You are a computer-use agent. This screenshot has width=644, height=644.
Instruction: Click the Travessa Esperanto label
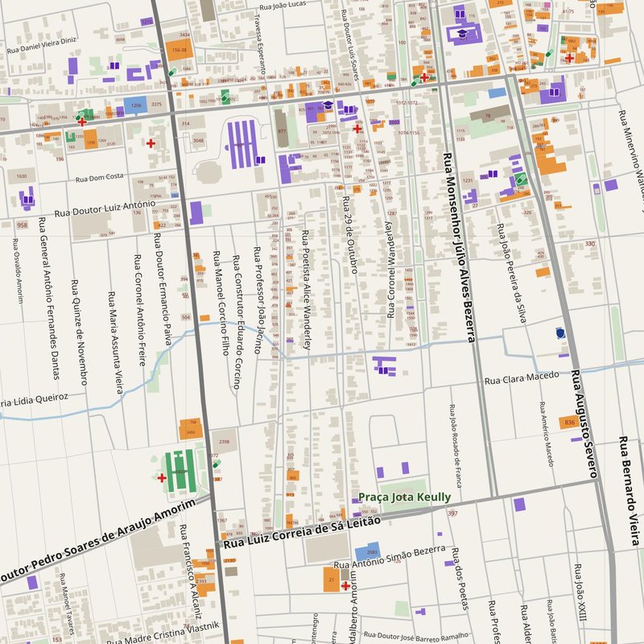(260, 44)
